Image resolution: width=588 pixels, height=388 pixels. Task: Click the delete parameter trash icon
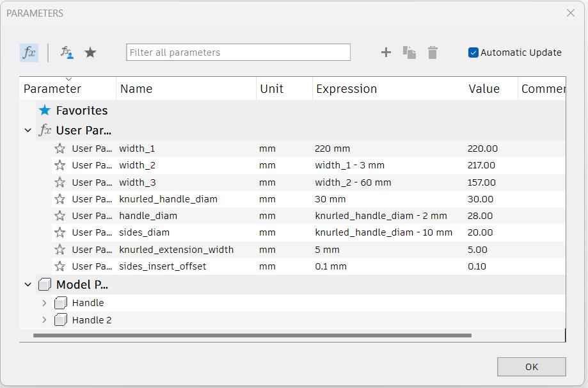[x=433, y=53]
